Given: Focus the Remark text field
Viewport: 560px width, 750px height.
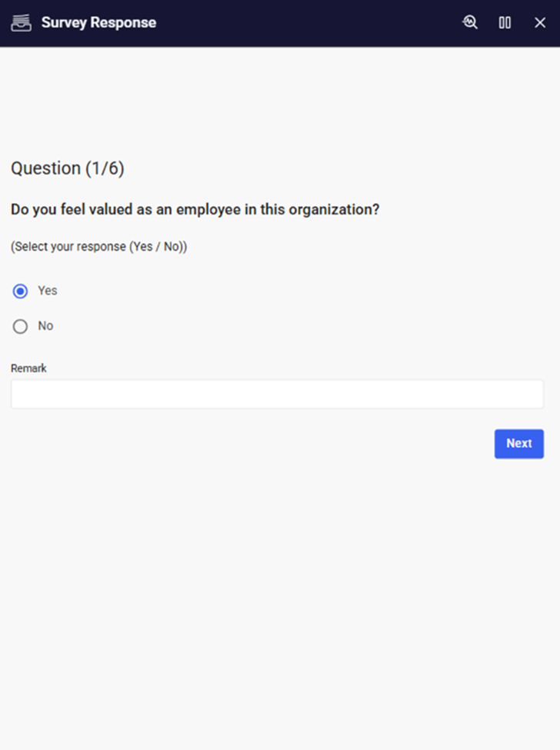Looking at the screenshot, I should coord(277,394).
